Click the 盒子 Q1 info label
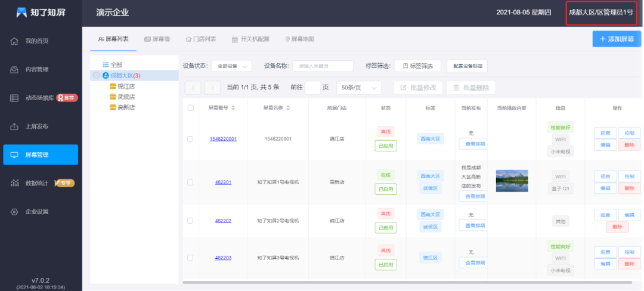This screenshot has width=644, height=291. 560,188
